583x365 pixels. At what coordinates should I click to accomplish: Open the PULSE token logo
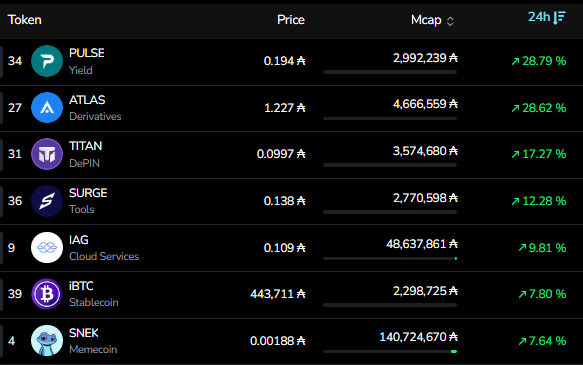click(47, 61)
